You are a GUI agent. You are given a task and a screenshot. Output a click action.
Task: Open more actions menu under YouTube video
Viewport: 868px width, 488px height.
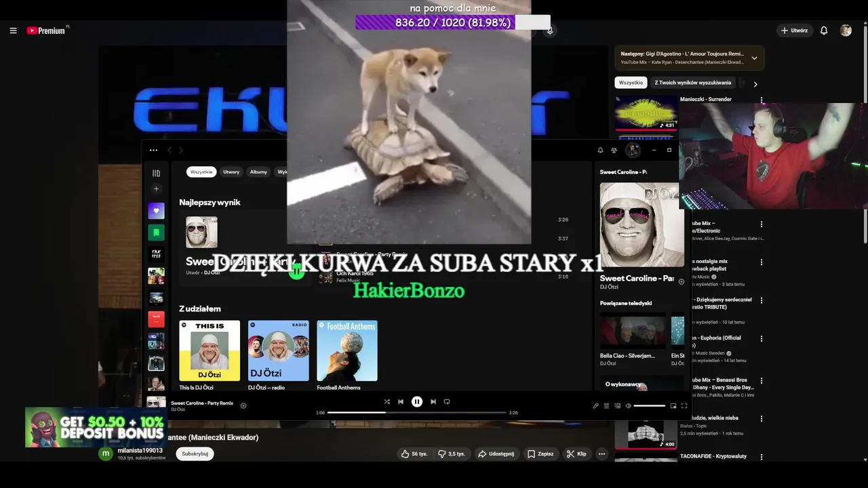[601, 454]
